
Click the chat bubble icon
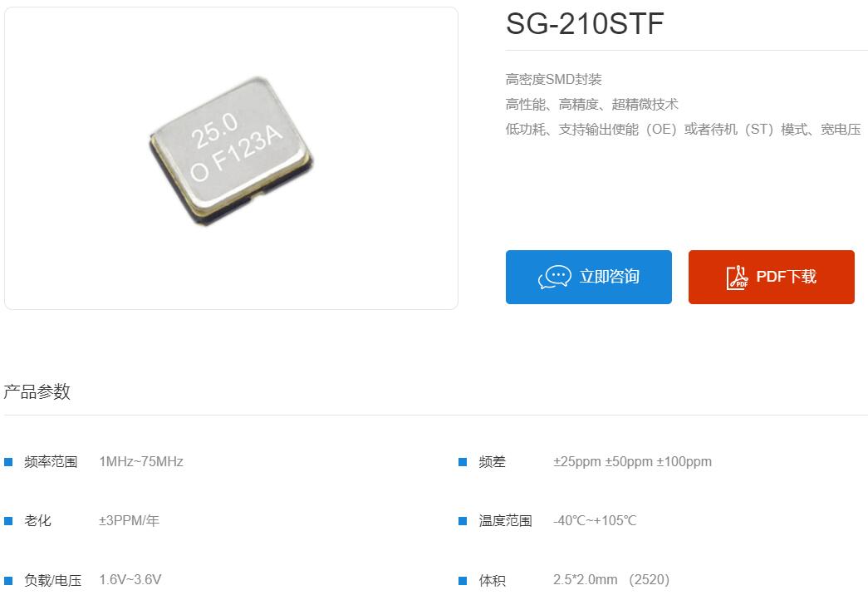(555, 277)
